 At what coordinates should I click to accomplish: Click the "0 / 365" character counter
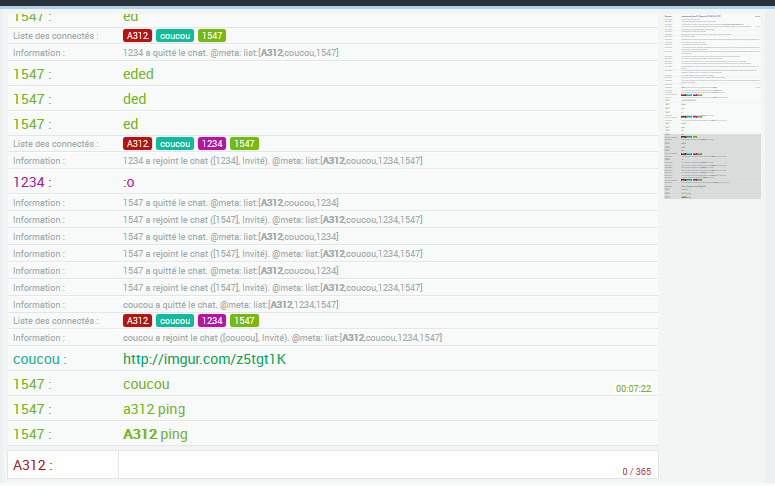pos(637,472)
